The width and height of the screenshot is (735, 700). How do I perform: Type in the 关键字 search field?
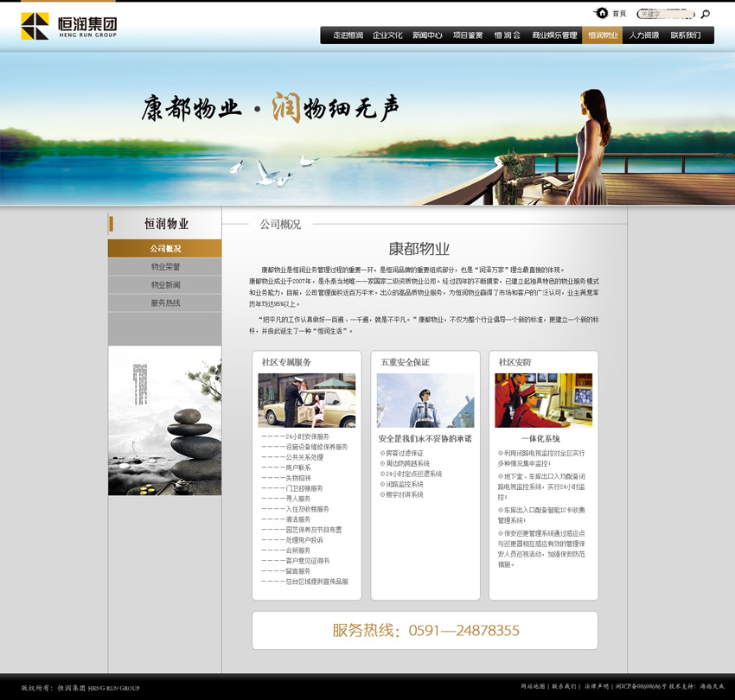tap(664, 14)
